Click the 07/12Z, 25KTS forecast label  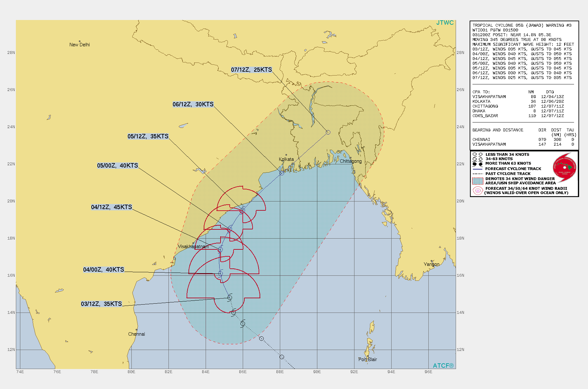251,69
